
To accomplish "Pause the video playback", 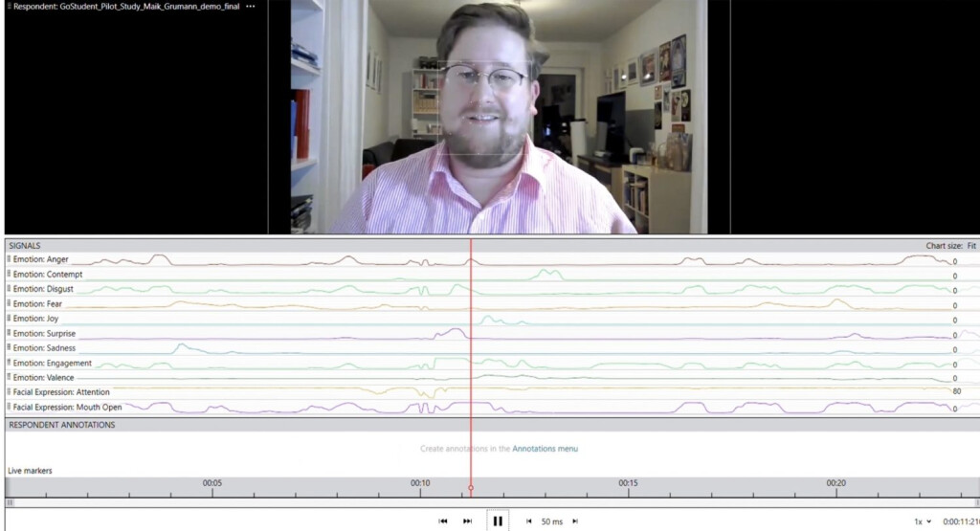I will tap(498, 521).
